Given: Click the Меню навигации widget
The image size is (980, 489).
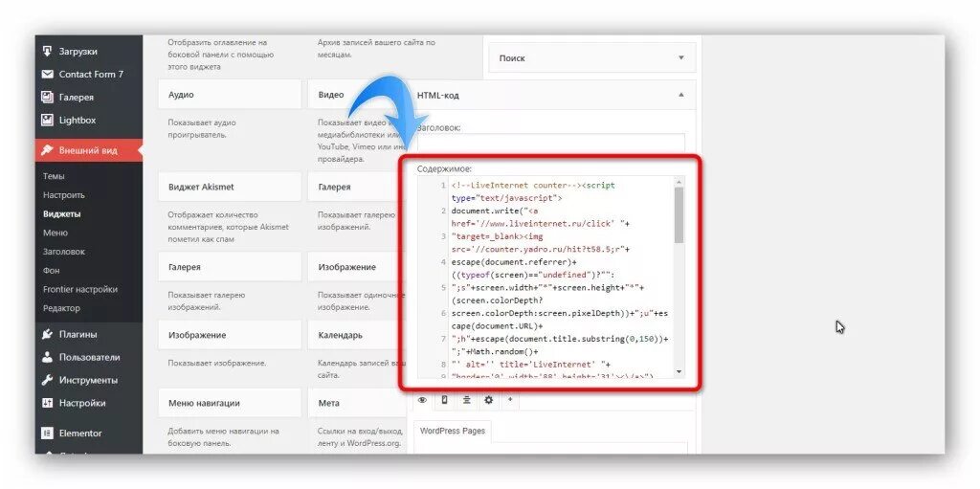Looking at the screenshot, I should [230, 403].
